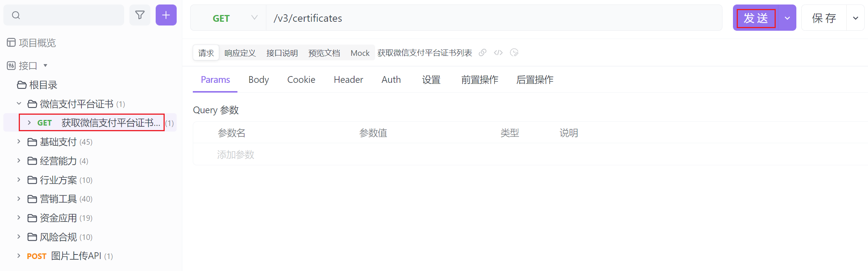Image resolution: width=868 pixels, height=271 pixels.
Task: Click the 获取微信支付平台证书列表 title text
Action: 425,53
